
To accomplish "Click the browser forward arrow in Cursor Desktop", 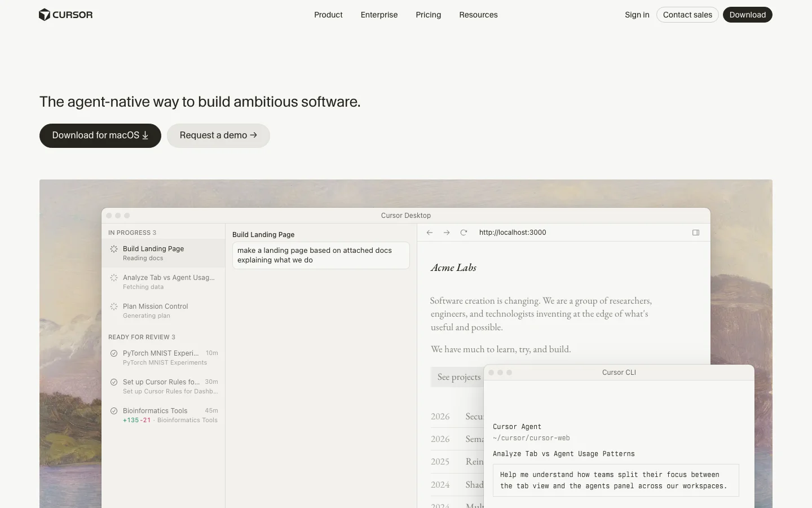I will coord(447,233).
